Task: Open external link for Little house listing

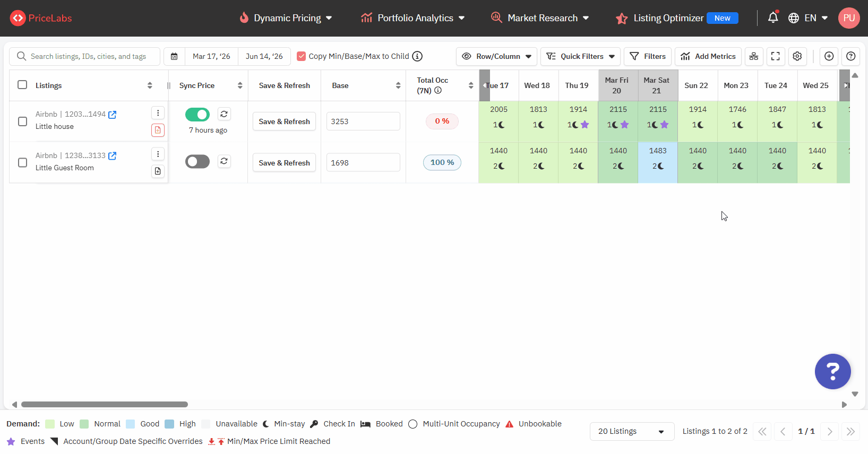Action: pos(113,115)
